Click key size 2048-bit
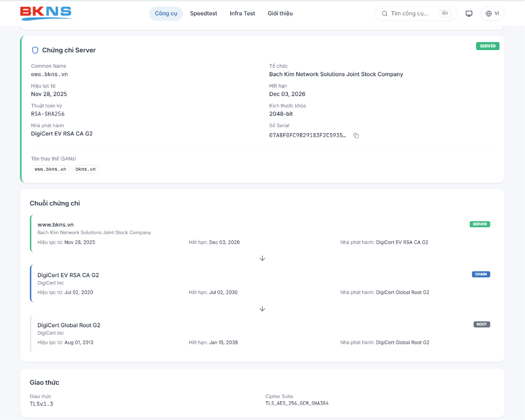This screenshot has width=525, height=420. pos(281,114)
